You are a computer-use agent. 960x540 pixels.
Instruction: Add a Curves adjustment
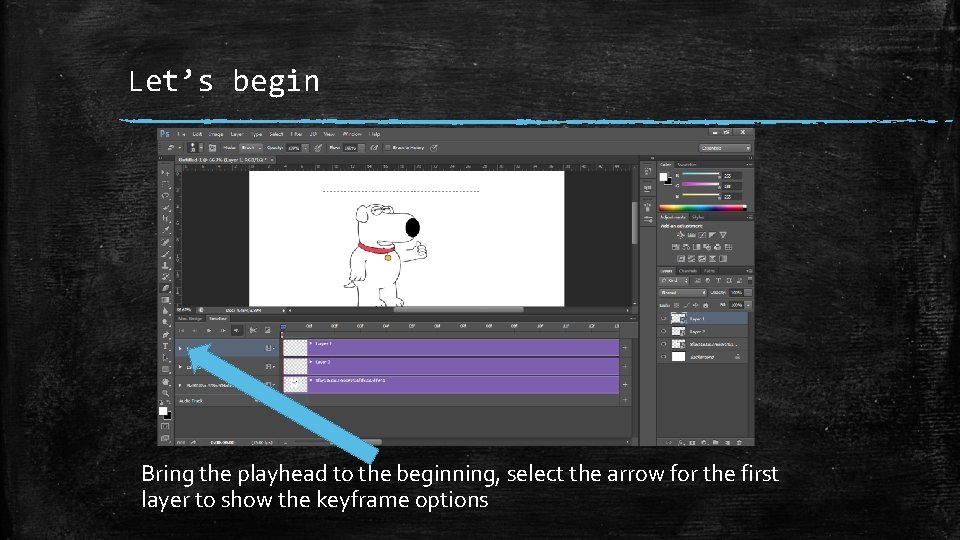[702, 235]
